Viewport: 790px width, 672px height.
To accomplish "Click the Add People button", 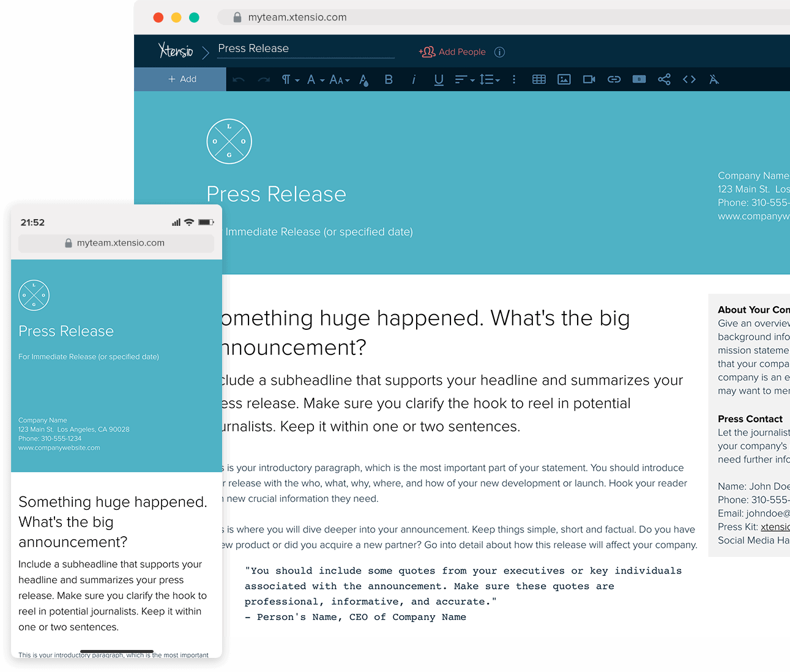I will click(453, 52).
